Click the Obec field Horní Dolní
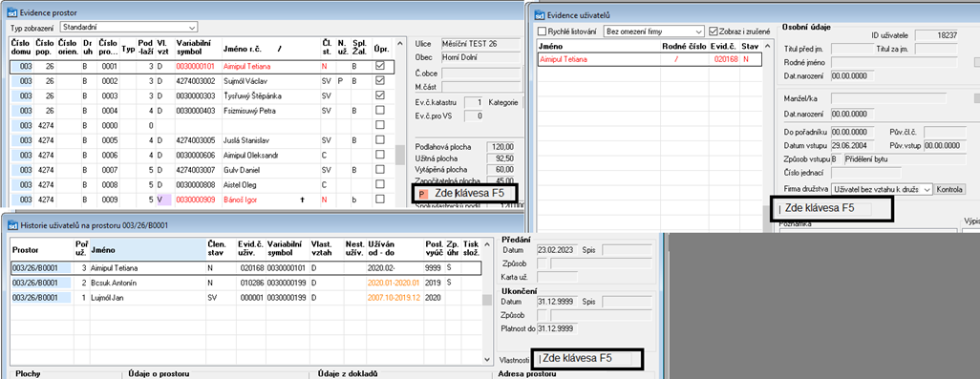The image size is (980, 379). [480, 57]
